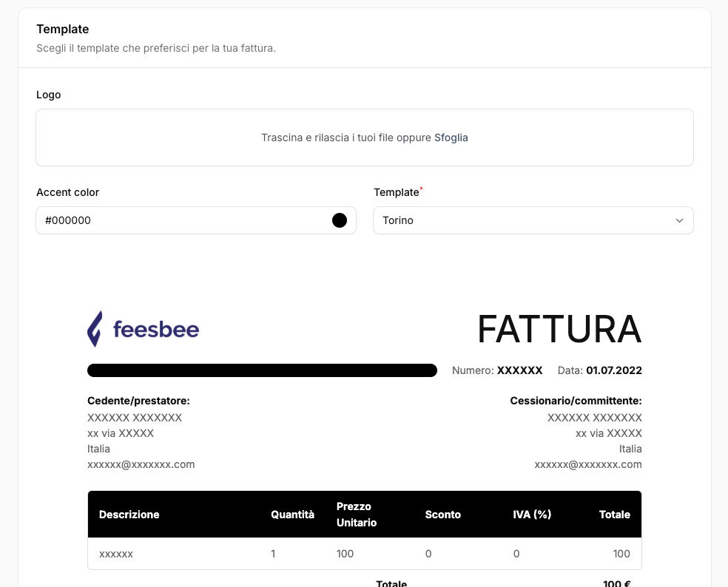Screen dimensions: 728x587
Task: Click the feesbee logo icon in preview
Action: pyautogui.click(x=95, y=329)
